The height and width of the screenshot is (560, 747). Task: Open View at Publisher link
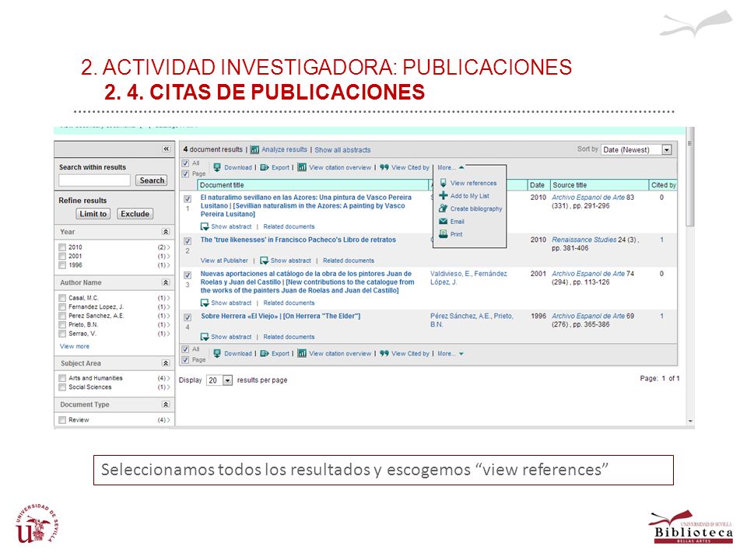[224, 261]
